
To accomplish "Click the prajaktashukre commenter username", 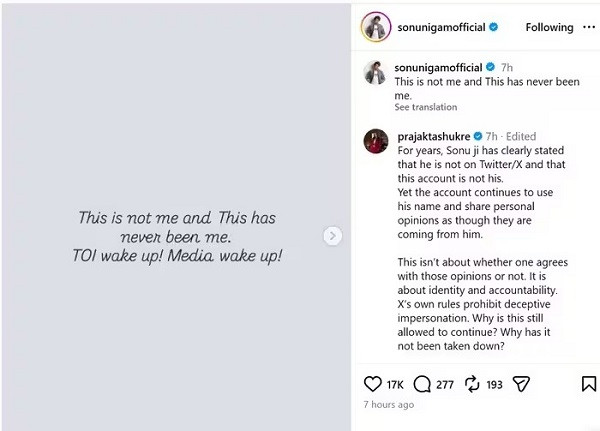I will 434,136.
